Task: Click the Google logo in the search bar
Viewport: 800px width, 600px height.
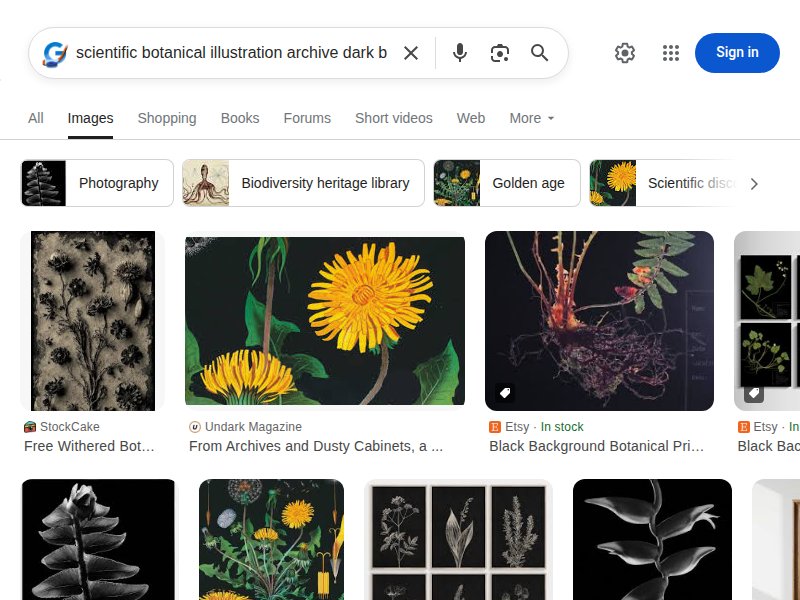Action: 53,53
